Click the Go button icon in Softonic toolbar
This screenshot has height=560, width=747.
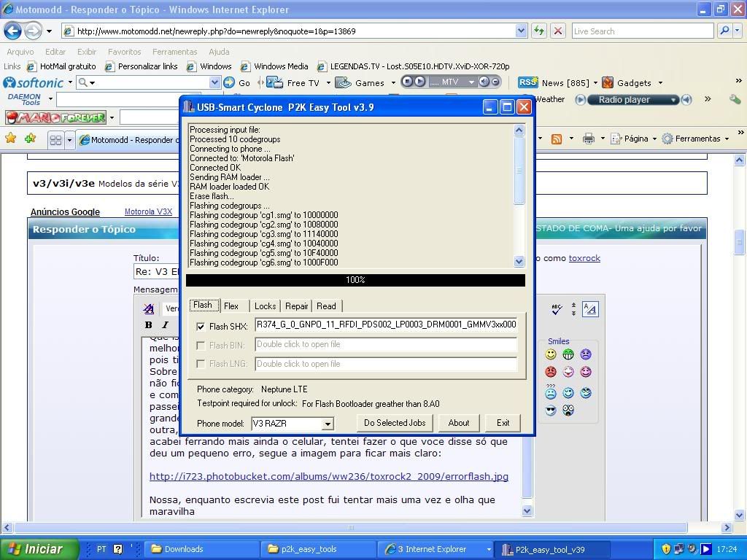(x=229, y=82)
